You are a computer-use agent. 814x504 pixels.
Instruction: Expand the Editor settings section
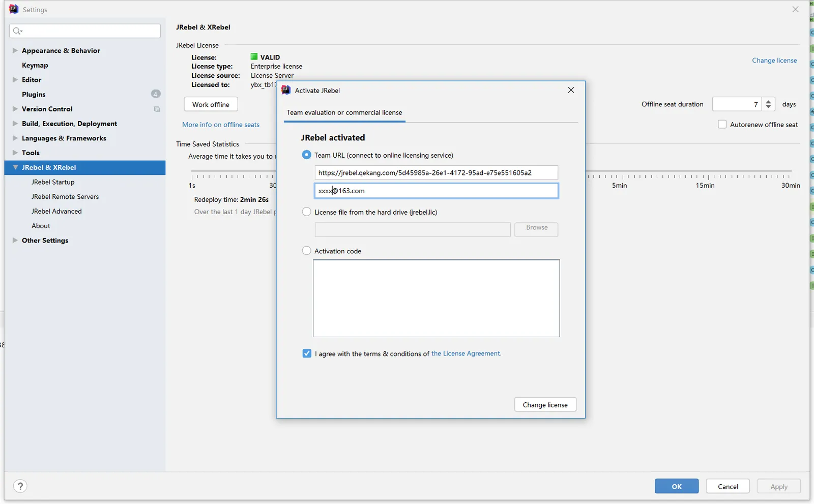tap(15, 79)
